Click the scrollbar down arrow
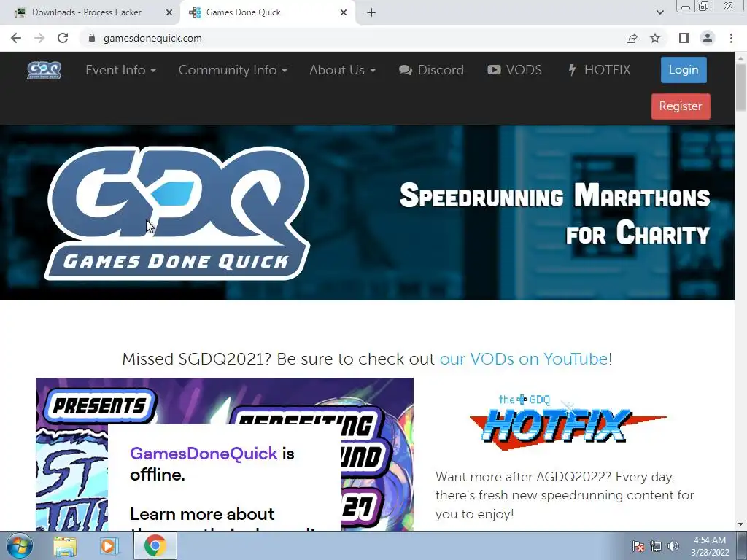Screen dimensions: 747x560 point(740,525)
